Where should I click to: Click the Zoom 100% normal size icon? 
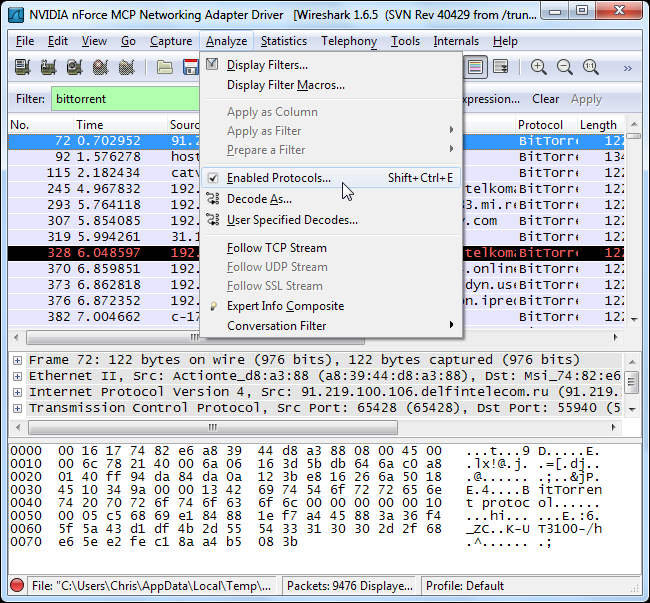point(591,67)
